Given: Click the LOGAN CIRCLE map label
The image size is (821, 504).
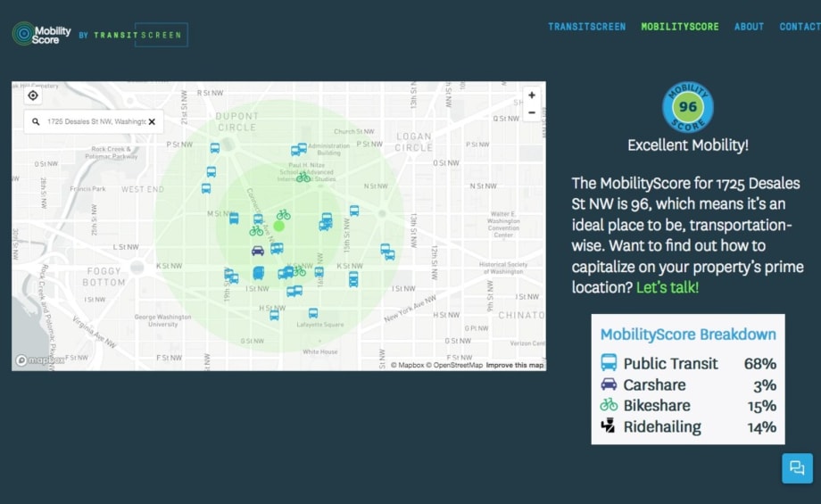Looking at the screenshot, I should click(414, 142).
